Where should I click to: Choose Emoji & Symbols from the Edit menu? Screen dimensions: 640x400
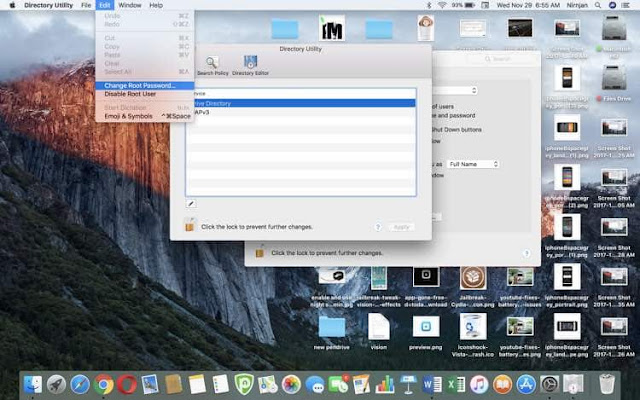point(144,116)
